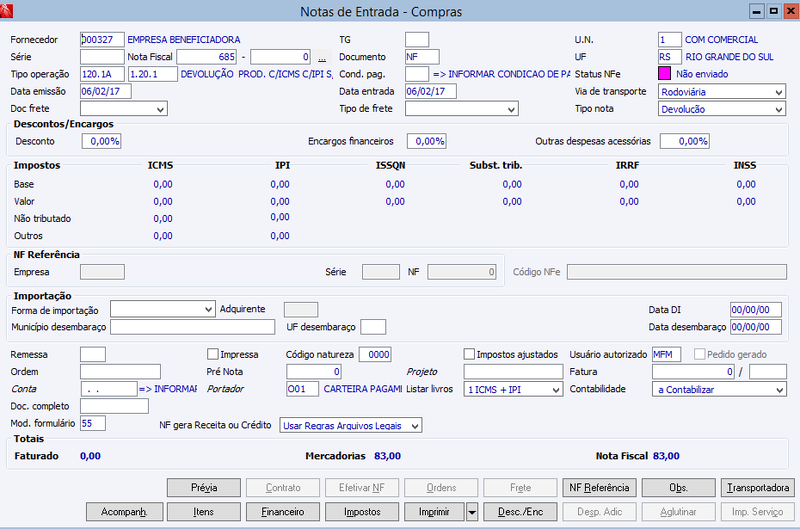Click the ellipsis lookup button beside Nota Fiscal
Screen dimensions: 800x529
point(322,57)
